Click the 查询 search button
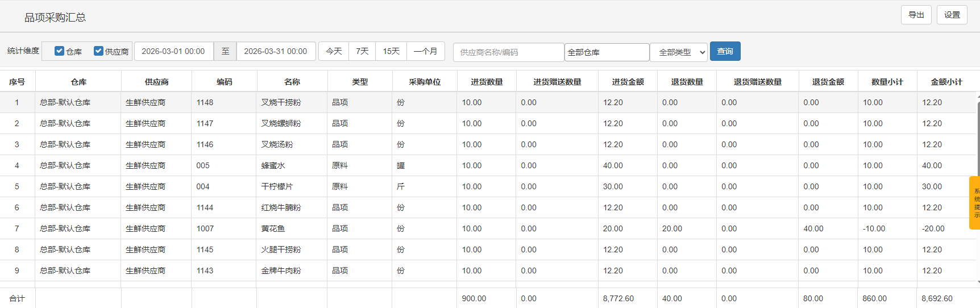 (725, 51)
